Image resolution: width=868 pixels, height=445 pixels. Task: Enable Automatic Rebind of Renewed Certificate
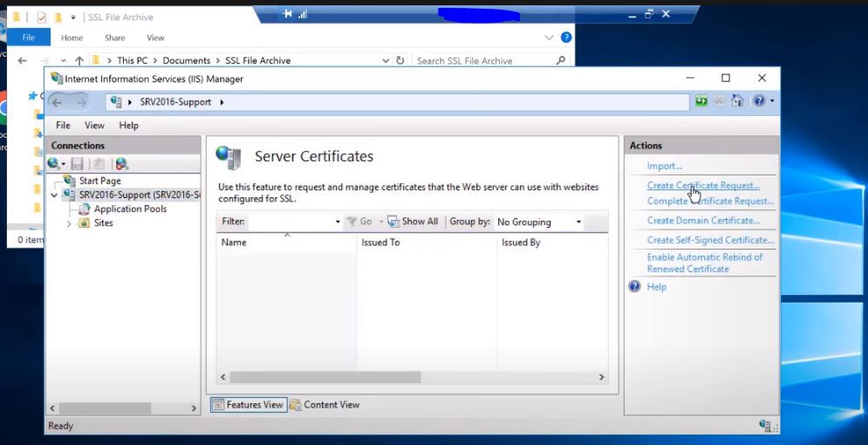pos(704,263)
